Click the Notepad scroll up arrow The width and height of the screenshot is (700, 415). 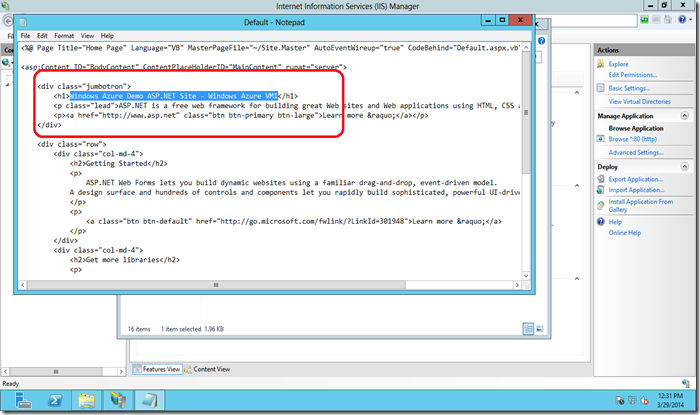(x=526, y=47)
